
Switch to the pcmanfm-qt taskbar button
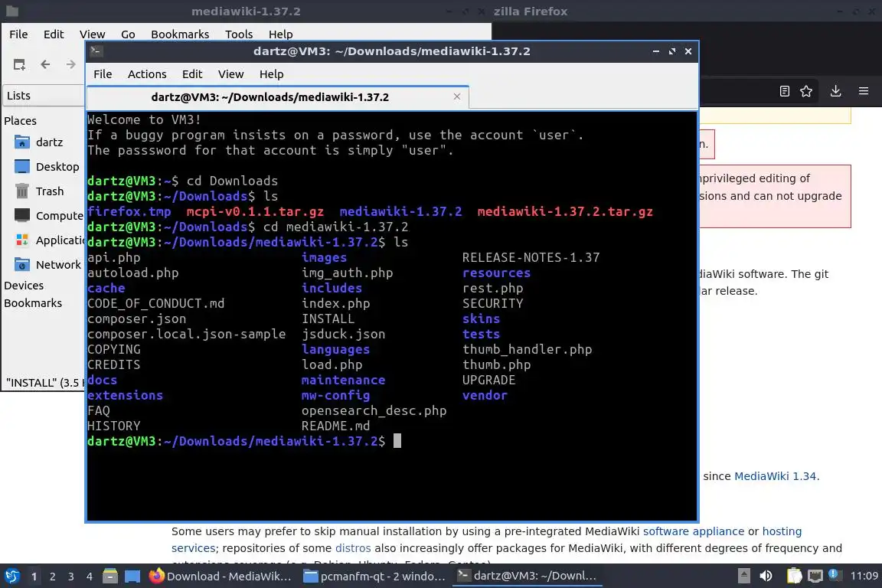point(374,577)
